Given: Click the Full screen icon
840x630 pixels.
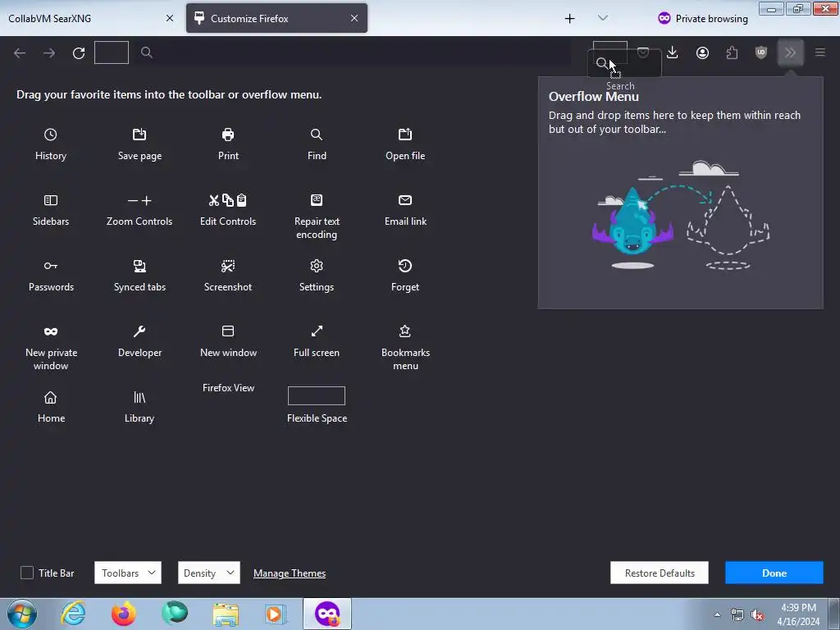Looking at the screenshot, I should 317,331.
